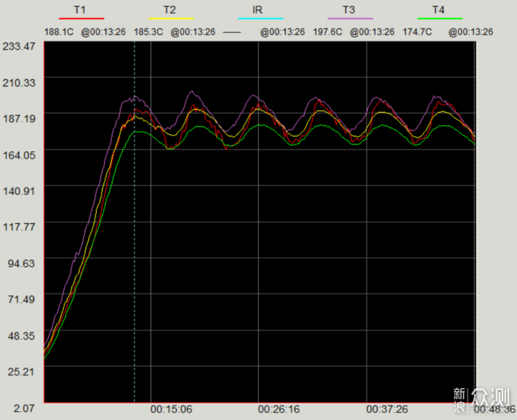Select the T3 channel label

(349, 9)
